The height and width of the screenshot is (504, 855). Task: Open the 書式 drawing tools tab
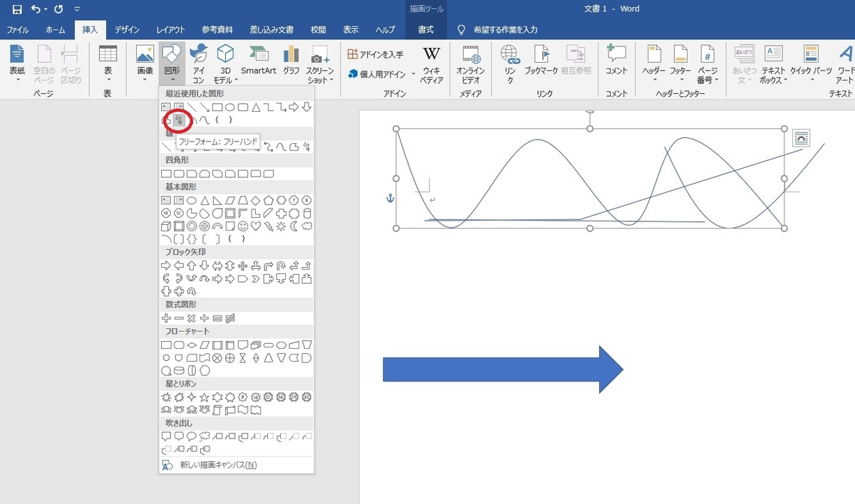pyautogui.click(x=426, y=30)
